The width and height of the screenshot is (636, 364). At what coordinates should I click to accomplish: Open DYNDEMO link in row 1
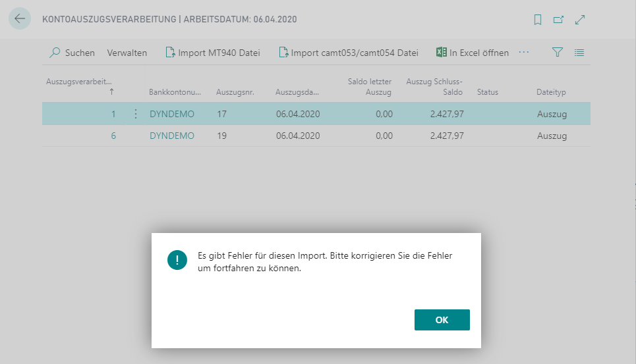172,114
